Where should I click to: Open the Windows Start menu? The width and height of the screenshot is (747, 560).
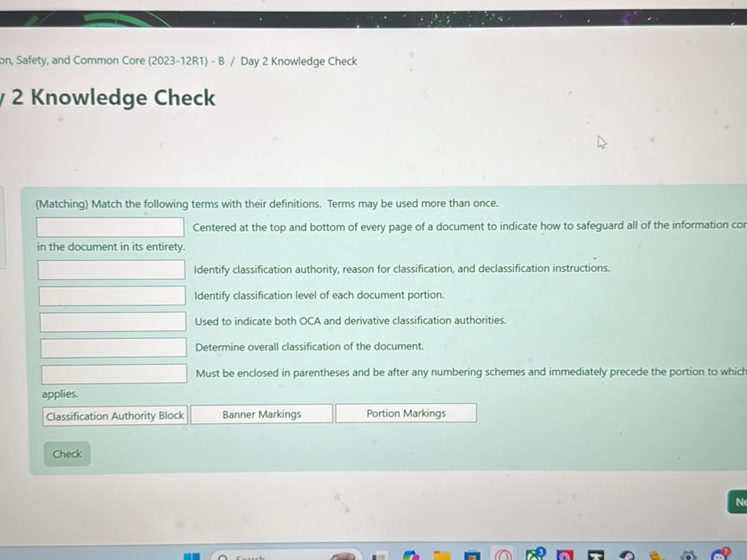(191, 555)
